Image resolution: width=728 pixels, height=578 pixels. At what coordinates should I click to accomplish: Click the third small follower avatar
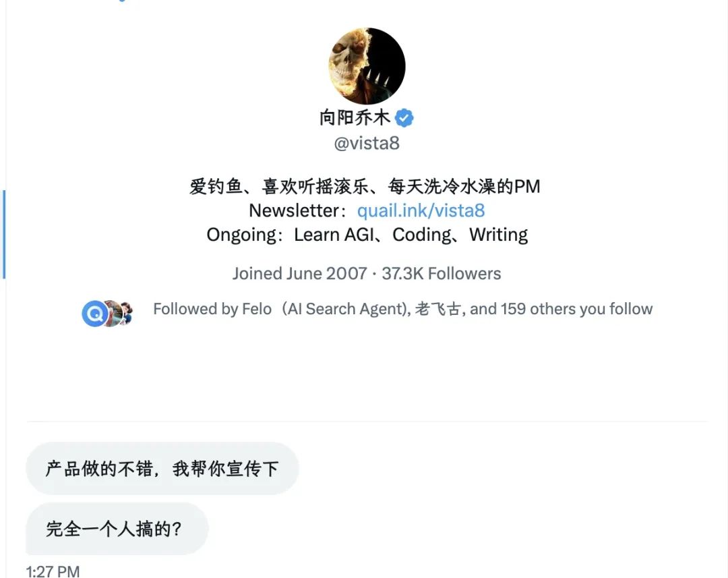pyautogui.click(x=126, y=314)
